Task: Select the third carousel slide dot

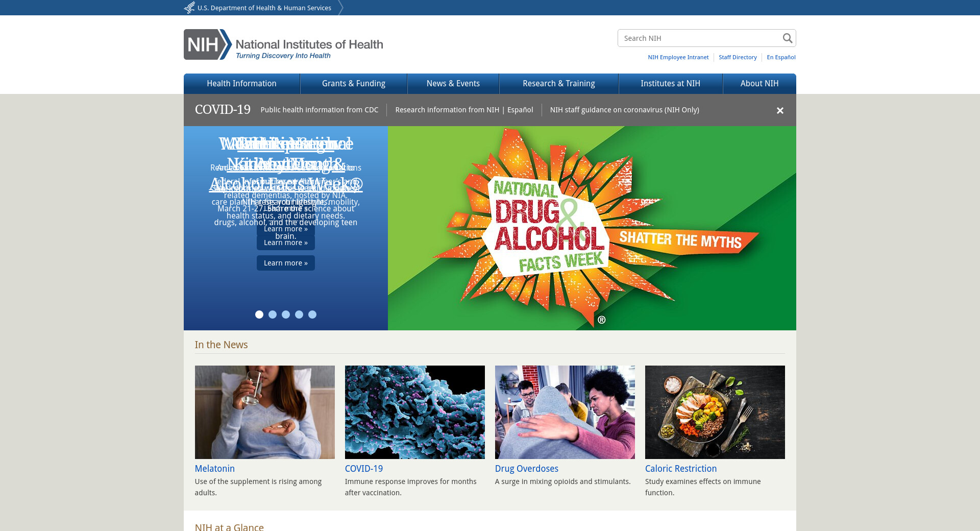Action: pyautogui.click(x=286, y=315)
